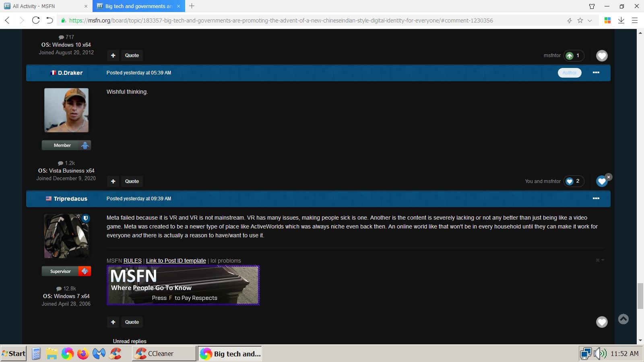Open the Windows Start menu

tap(14, 354)
